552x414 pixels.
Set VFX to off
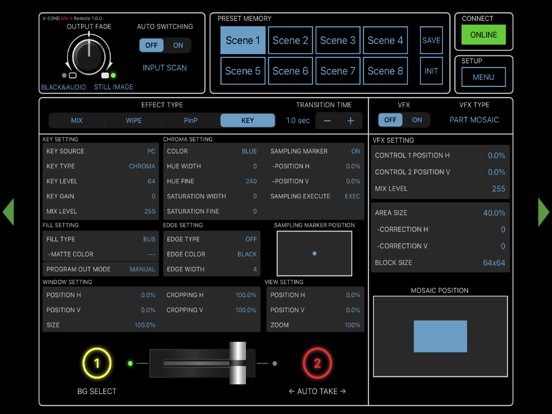click(390, 120)
